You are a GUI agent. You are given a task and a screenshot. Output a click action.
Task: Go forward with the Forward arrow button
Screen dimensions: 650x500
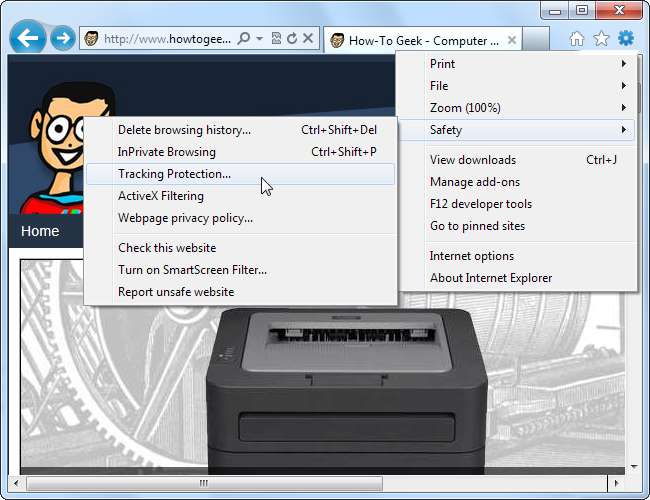(63, 38)
